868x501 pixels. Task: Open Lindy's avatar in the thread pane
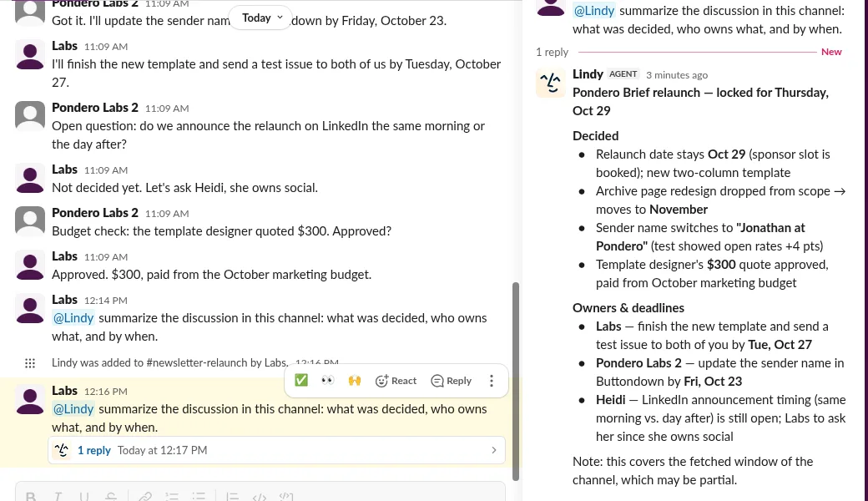550,83
